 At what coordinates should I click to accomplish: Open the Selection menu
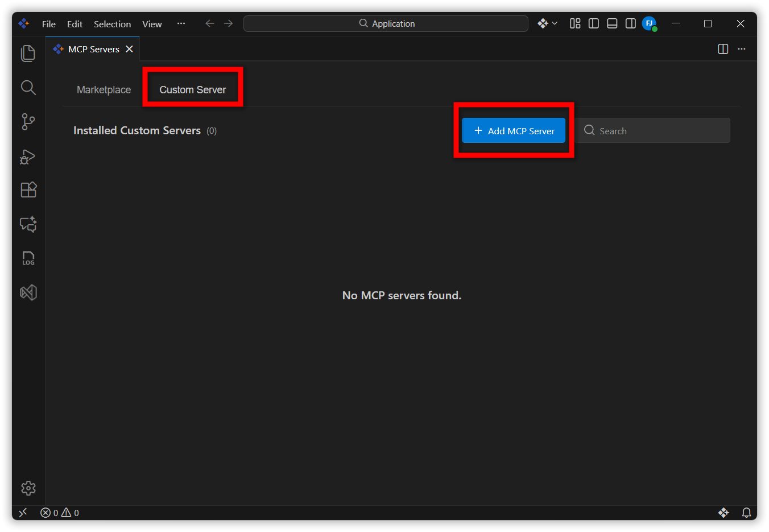(112, 24)
